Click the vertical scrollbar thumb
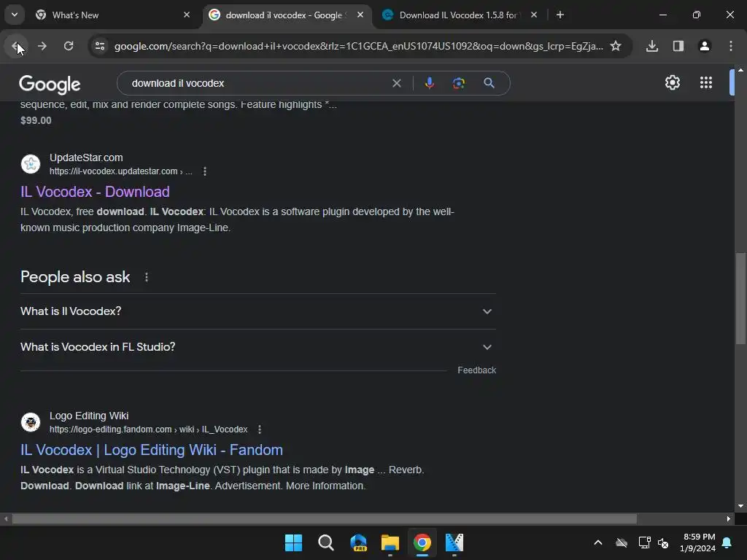The height and width of the screenshot is (560, 747). tap(740, 297)
